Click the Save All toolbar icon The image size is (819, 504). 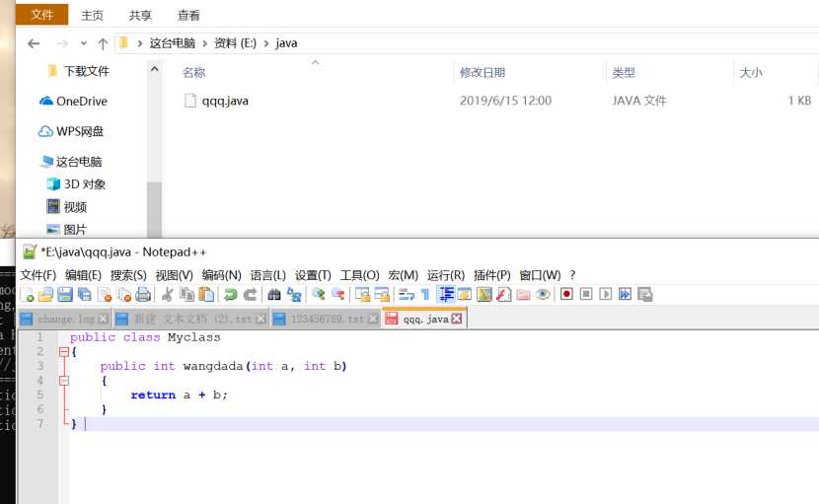tap(85, 295)
